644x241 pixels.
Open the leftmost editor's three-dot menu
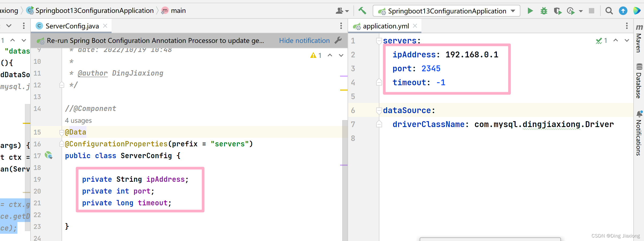click(24, 26)
